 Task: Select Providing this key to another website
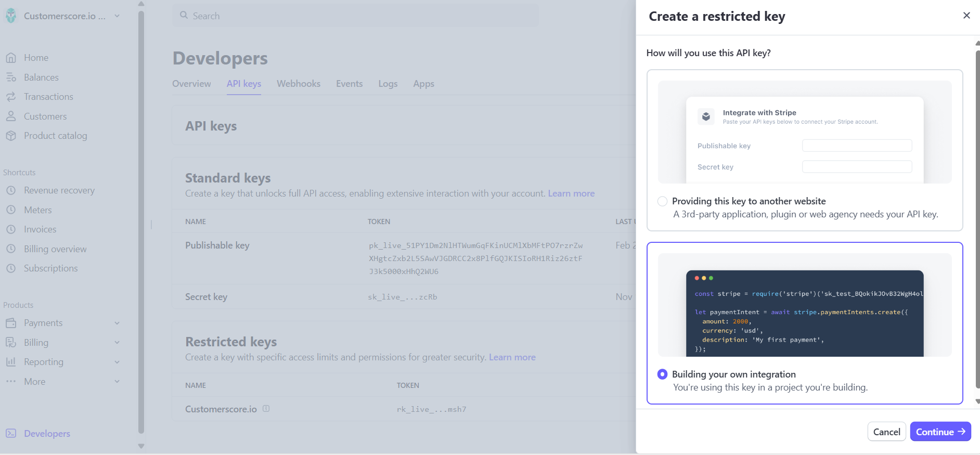[662, 201]
